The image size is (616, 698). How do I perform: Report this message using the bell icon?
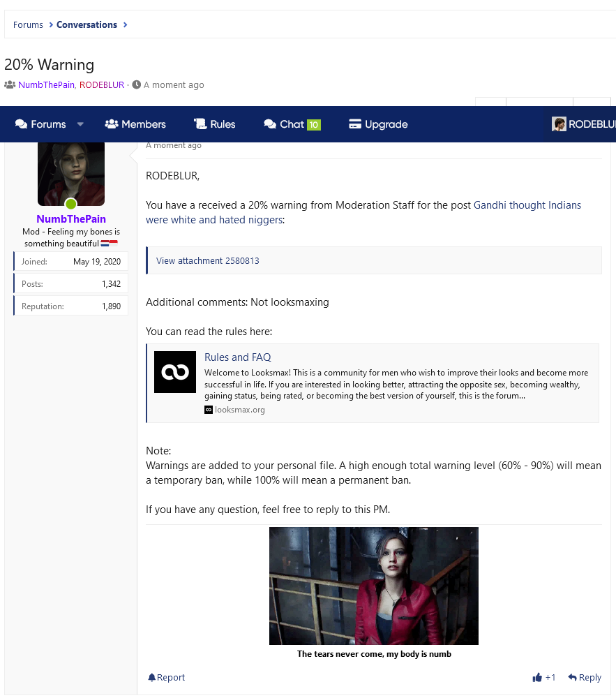(x=166, y=677)
